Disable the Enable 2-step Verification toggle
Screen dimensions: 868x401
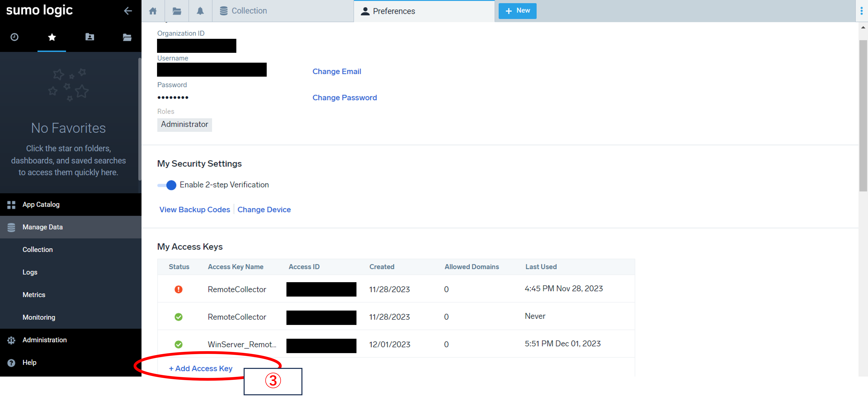pos(167,185)
